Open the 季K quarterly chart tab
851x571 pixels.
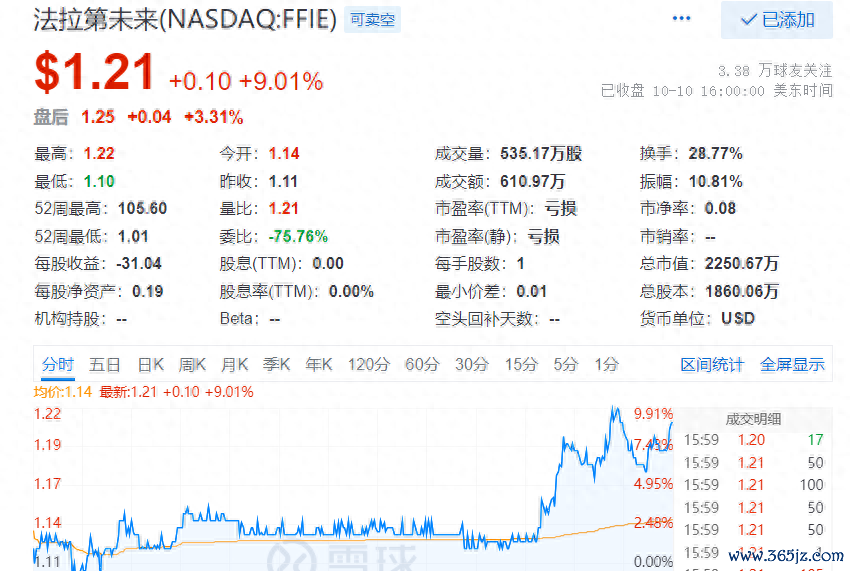point(276,364)
